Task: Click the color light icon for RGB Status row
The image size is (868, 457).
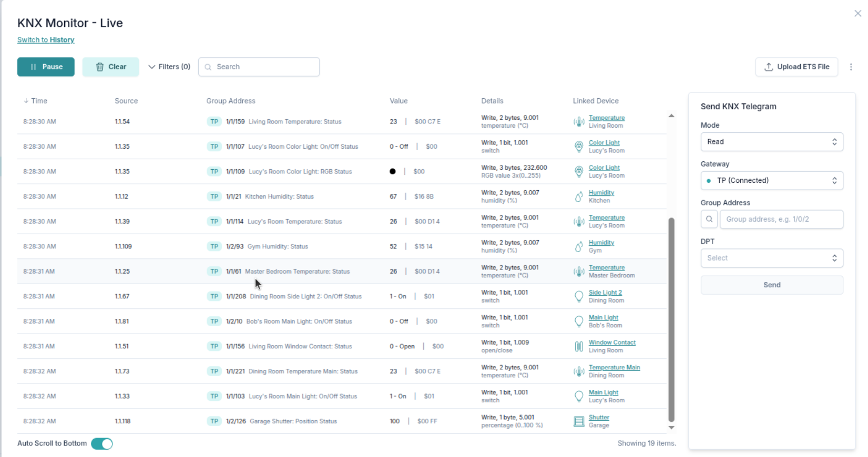Action: (578, 172)
